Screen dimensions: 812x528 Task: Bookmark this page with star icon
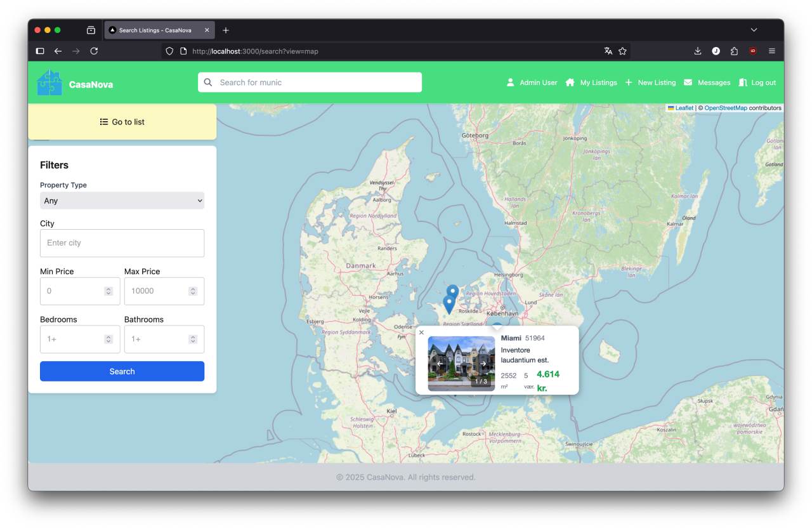[x=622, y=51]
